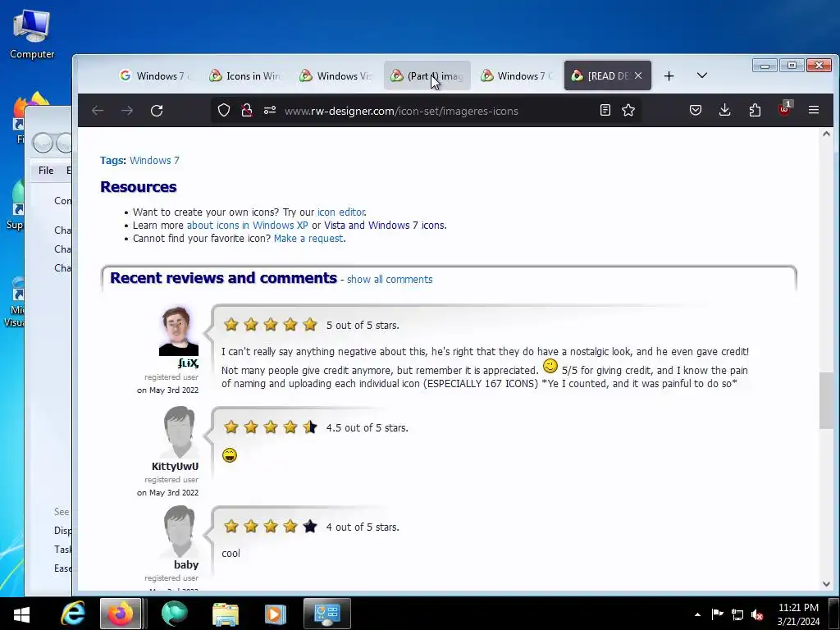Click the network tray icon
The height and width of the screenshot is (630, 840).
click(737, 615)
